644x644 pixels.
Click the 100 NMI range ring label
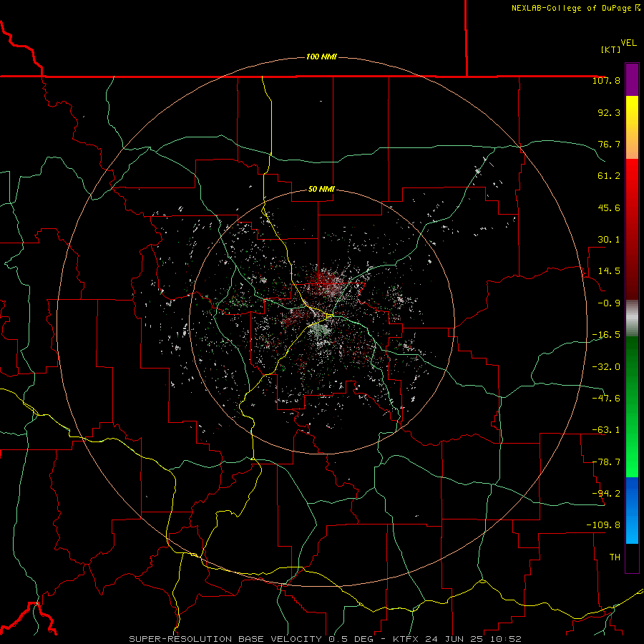coord(321,57)
